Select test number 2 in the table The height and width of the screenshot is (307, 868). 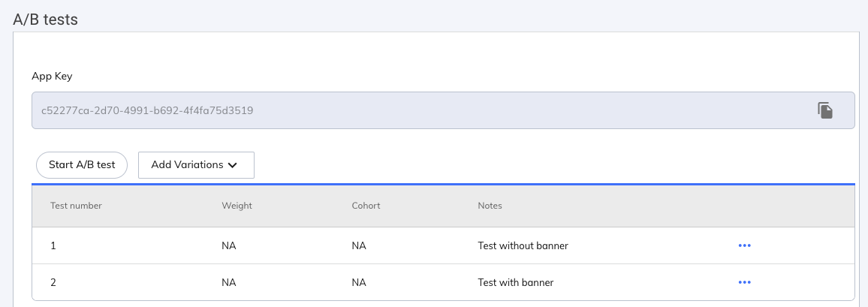click(53, 282)
